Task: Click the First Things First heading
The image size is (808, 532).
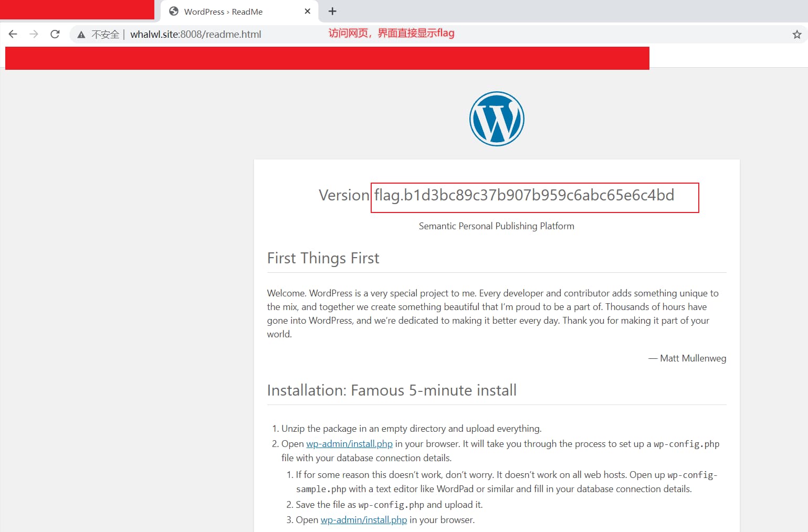Action: pos(323,258)
